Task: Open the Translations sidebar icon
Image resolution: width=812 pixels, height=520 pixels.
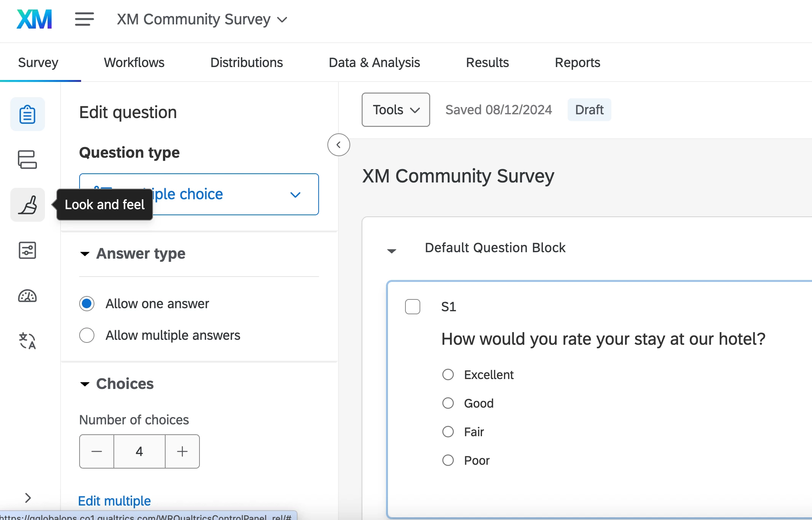Action: (27, 341)
